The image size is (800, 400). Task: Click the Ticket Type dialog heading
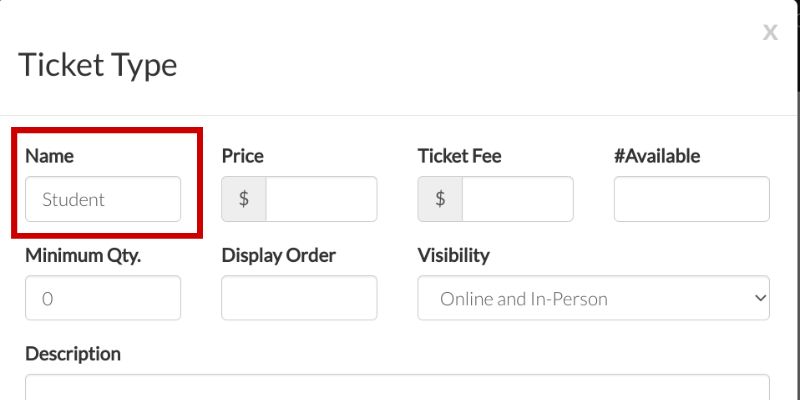[98, 65]
